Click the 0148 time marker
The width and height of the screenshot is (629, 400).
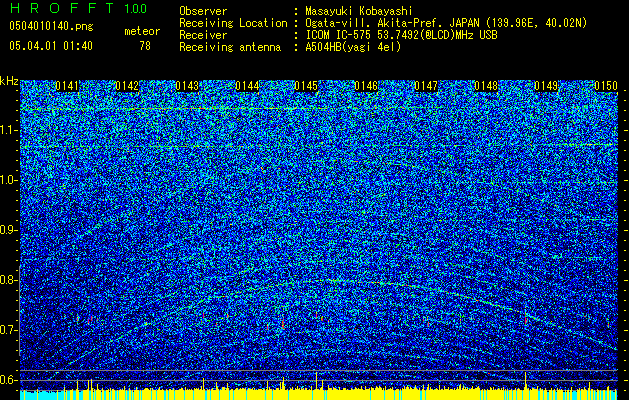(x=486, y=86)
